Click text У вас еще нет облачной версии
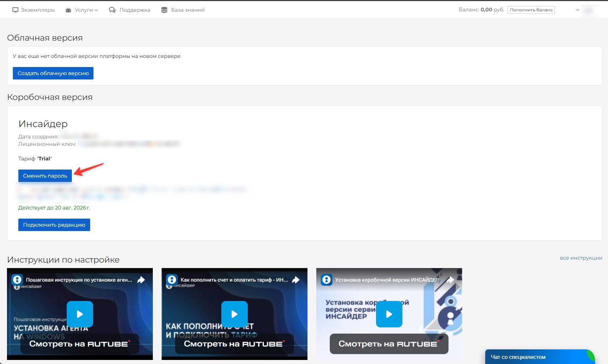The height and width of the screenshot is (364, 608). coord(97,56)
